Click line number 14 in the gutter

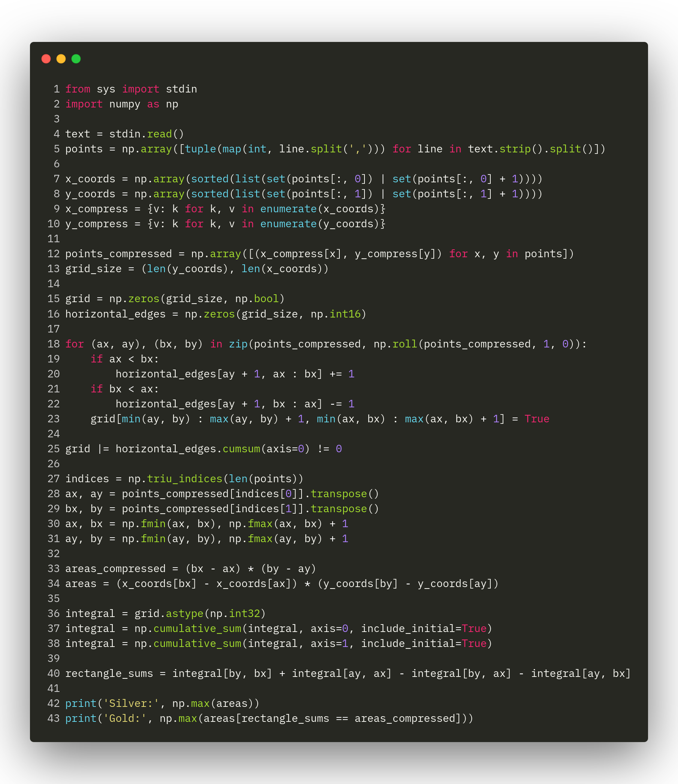coord(54,284)
